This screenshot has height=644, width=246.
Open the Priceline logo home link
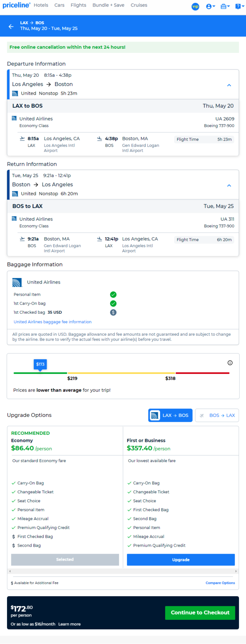[x=16, y=5]
